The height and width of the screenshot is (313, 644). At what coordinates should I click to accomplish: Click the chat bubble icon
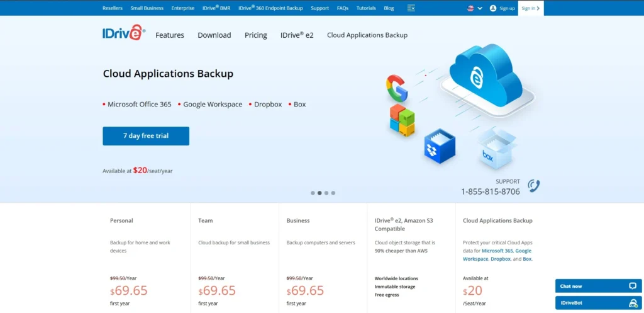pyautogui.click(x=633, y=286)
